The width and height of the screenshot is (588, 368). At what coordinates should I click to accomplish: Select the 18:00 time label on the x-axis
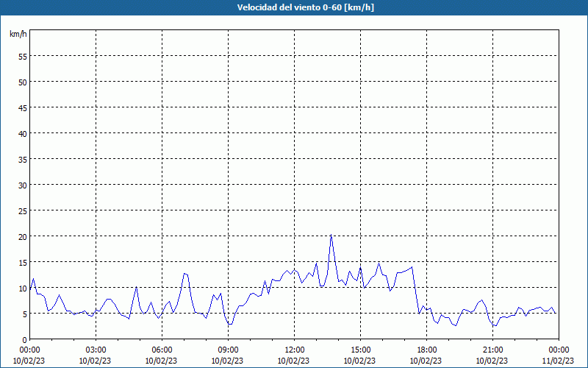coord(426,350)
